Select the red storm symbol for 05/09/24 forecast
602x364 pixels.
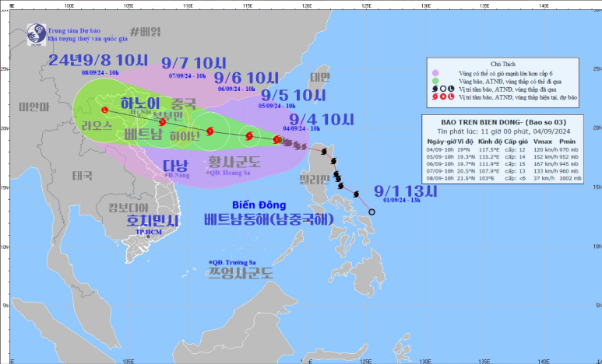pyautogui.click(x=249, y=136)
